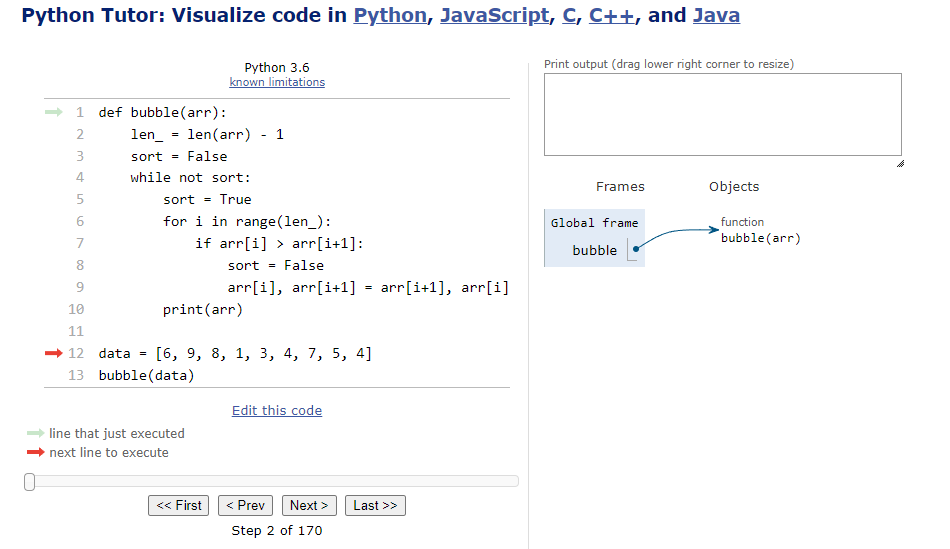Go back one step with < Prev
950x549 pixels.
(x=245, y=505)
